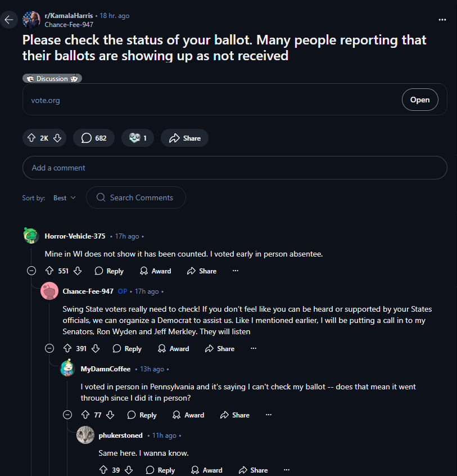The height and width of the screenshot is (476, 457).
Task: Downvote MyDamnCoffee's comment
Action: pyautogui.click(x=110, y=415)
